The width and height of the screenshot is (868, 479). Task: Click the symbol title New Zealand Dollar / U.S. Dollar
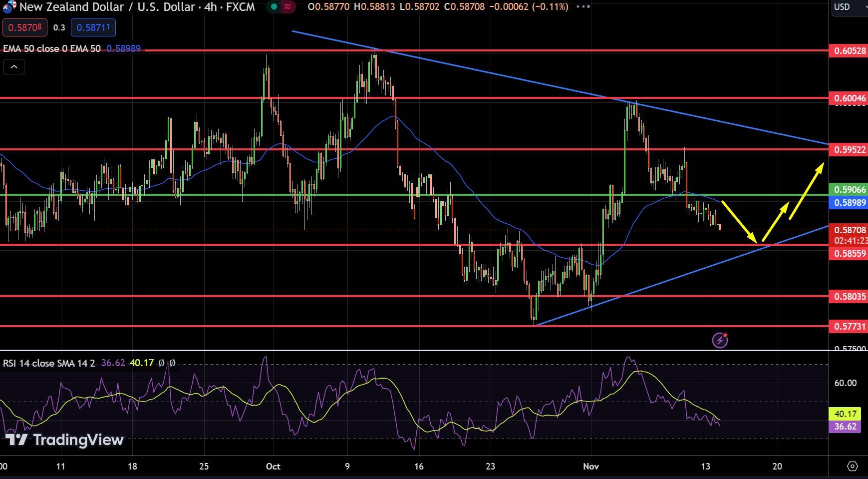pos(107,7)
